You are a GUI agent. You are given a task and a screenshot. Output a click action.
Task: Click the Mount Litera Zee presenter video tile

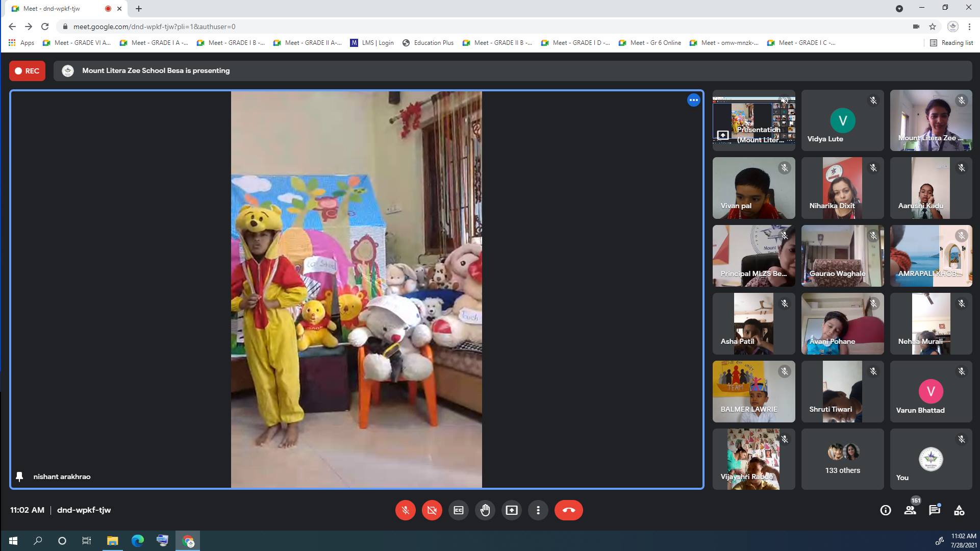point(931,120)
